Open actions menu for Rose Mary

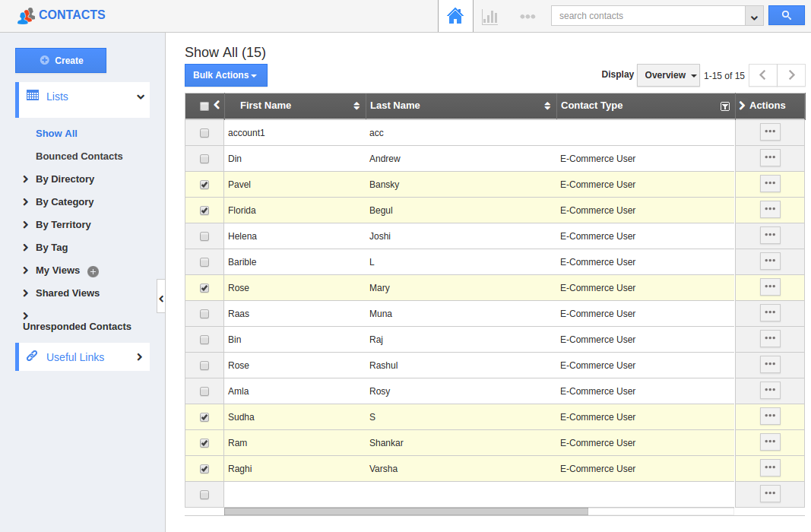pyautogui.click(x=770, y=287)
